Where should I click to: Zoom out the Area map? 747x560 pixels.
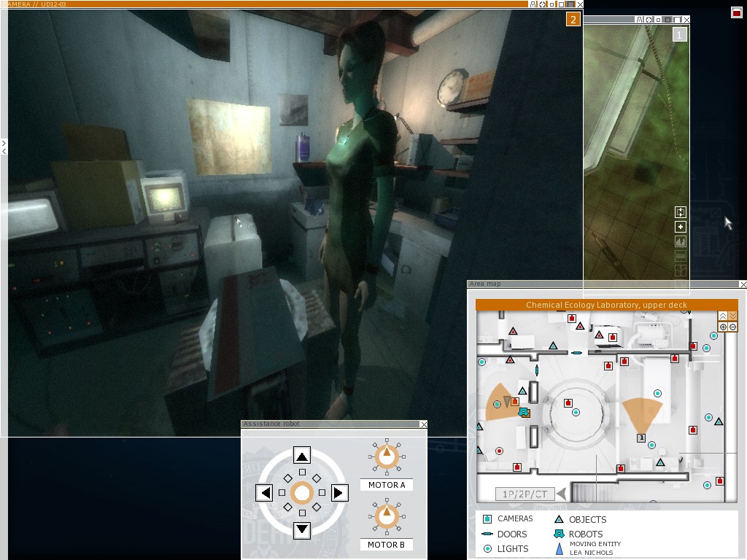(732, 327)
